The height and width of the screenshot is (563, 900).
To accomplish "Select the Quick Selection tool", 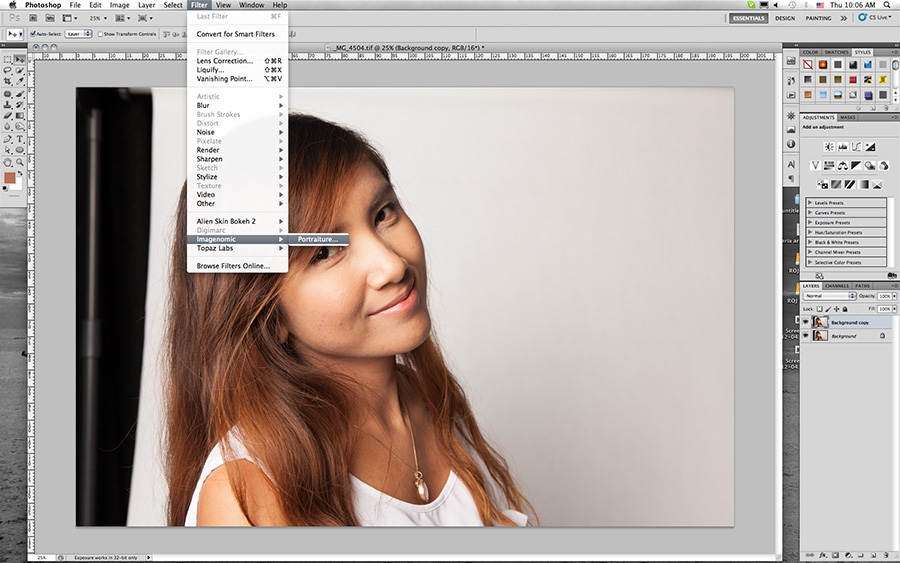I will click(20, 70).
